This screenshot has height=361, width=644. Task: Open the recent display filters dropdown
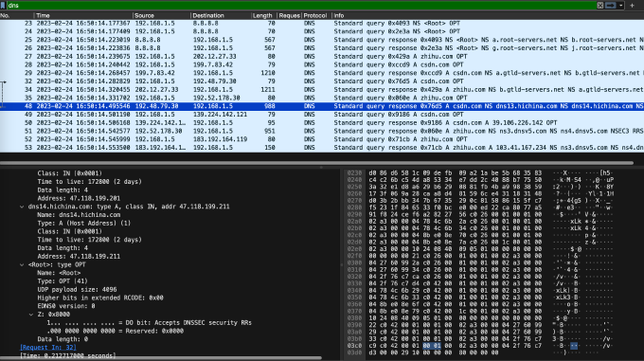coord(620,6)
